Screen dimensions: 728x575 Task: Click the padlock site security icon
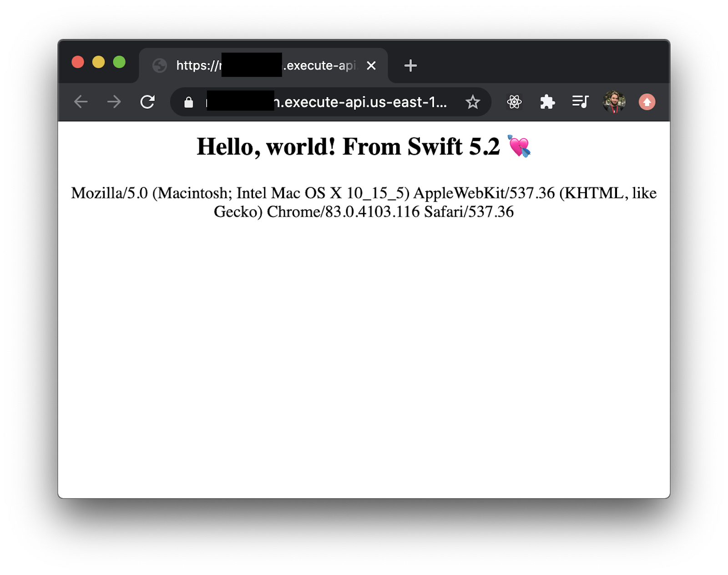point(188,102)
